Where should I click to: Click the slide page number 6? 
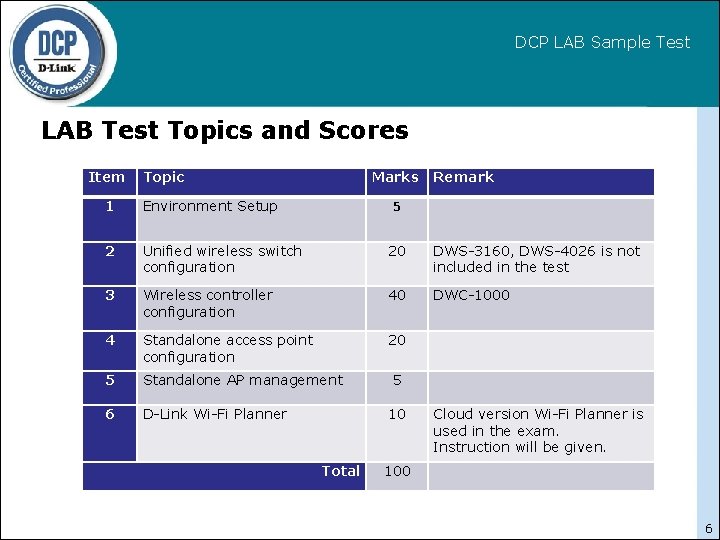[x=709, y=529]
